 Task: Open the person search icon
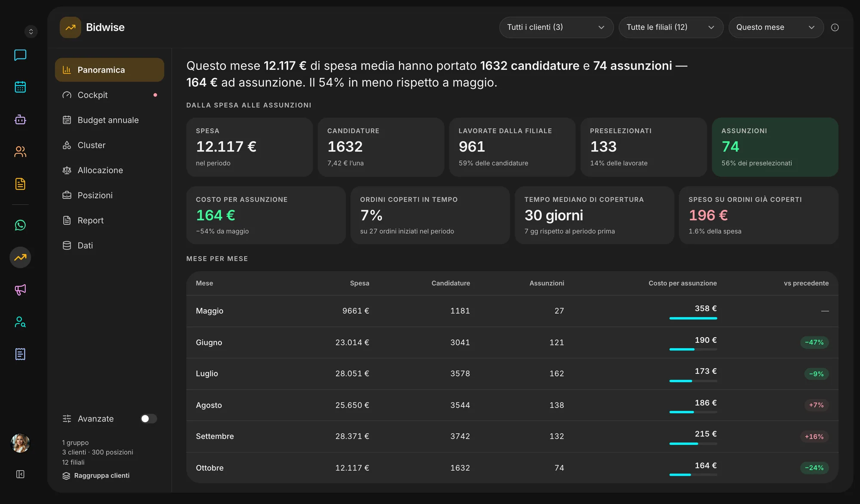[x=20, y=322]
